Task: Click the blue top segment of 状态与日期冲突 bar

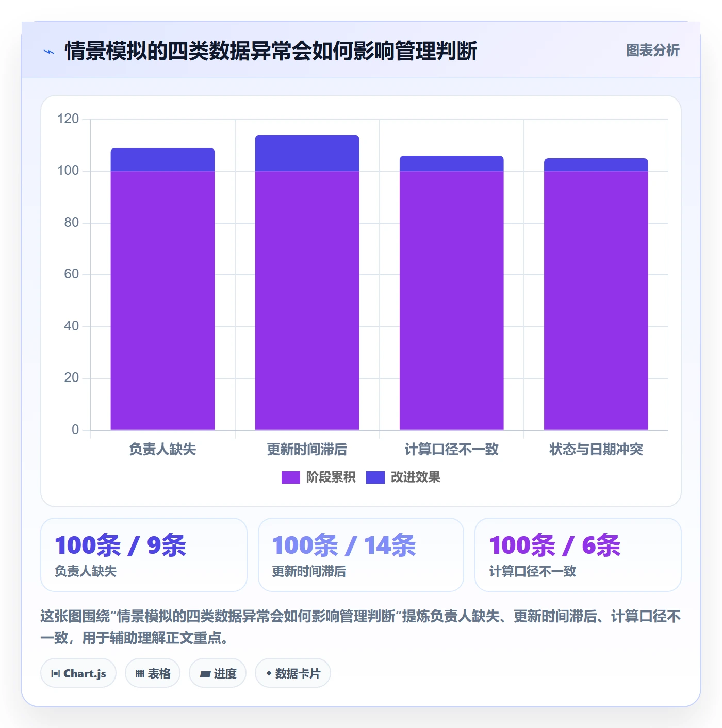Action: click(596, 165)
